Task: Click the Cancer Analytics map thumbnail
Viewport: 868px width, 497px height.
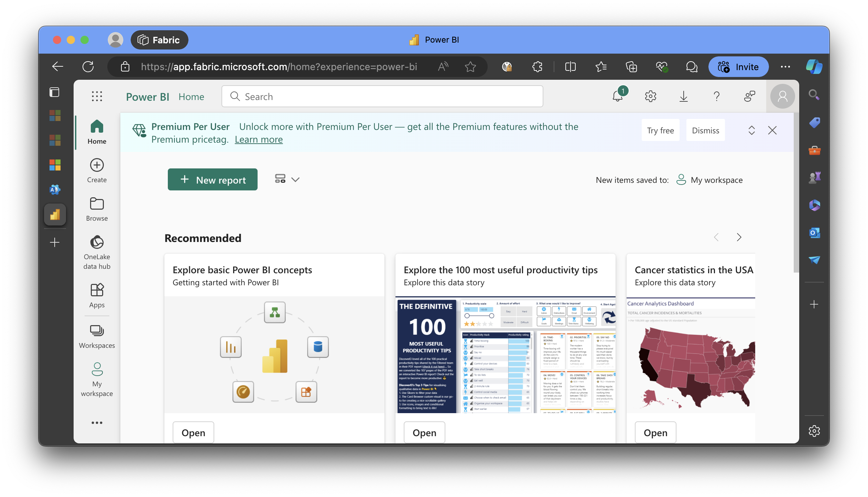Action: [691, 355]
